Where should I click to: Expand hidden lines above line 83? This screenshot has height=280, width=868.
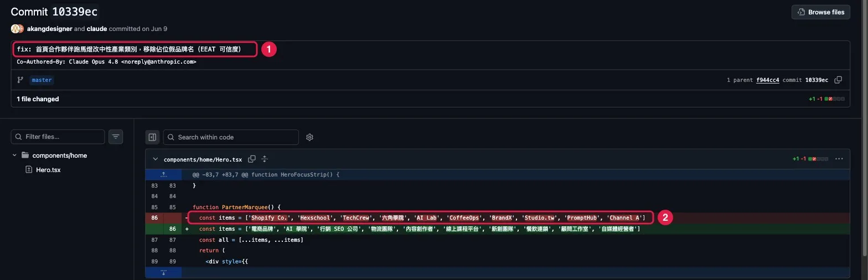click(163, 174)
